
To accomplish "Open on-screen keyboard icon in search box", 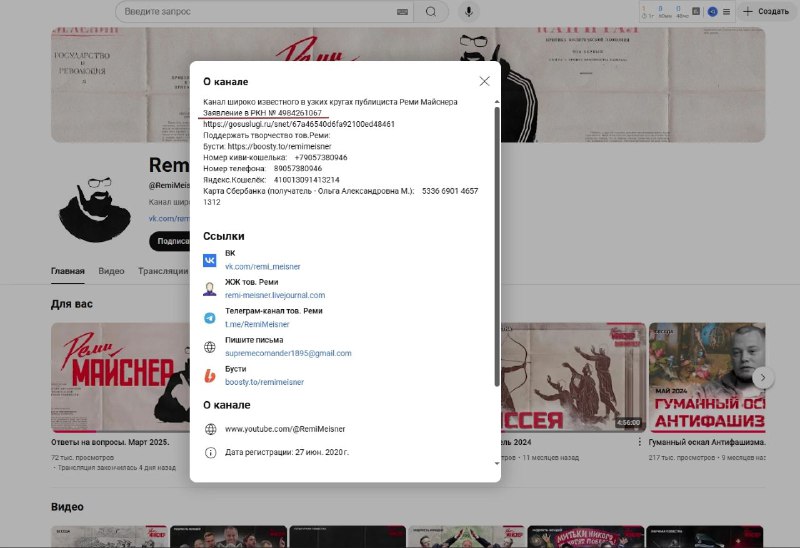I will [x=403, y=12].
